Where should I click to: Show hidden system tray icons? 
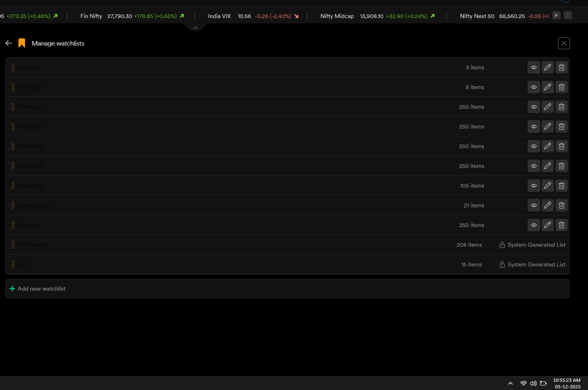pyautogui.click(x=510, y=383)
